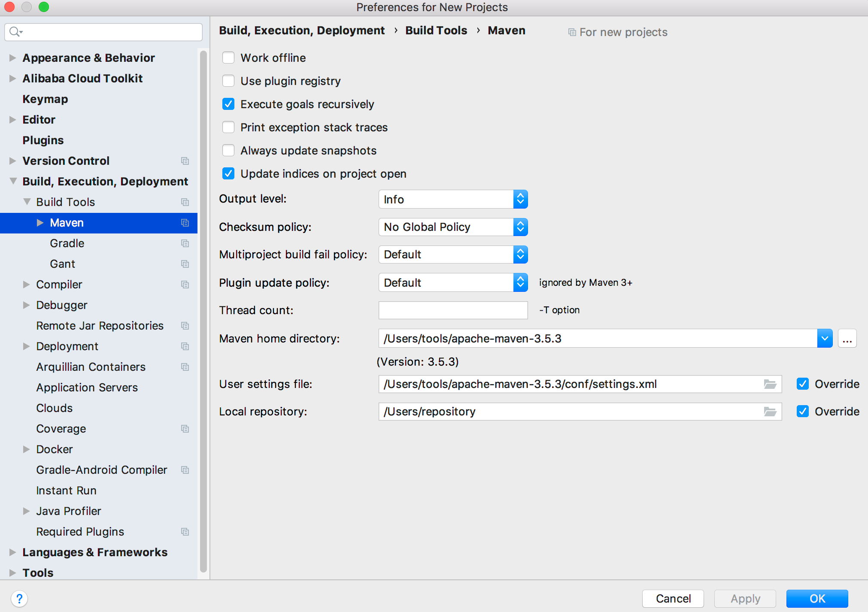Screen dimensions: 868x612
Task: Enable the Work offline checkbox
Action: click(x=228, y=58)
